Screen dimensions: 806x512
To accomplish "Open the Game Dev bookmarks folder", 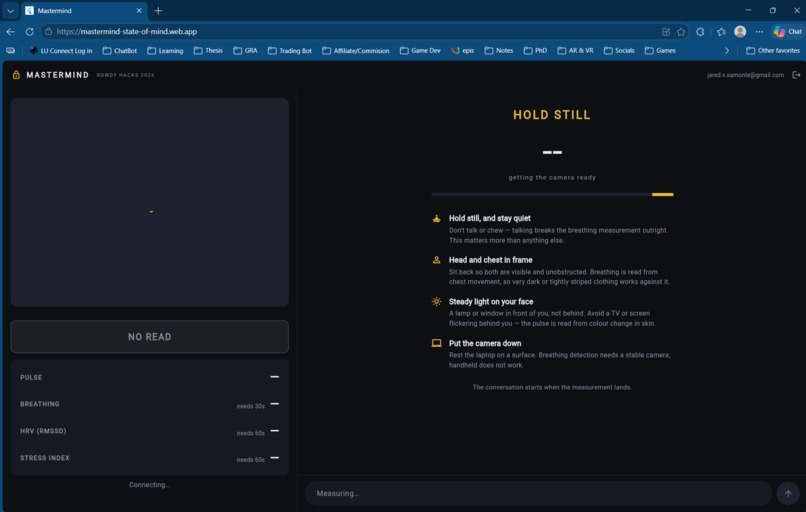I will [420, 50].
